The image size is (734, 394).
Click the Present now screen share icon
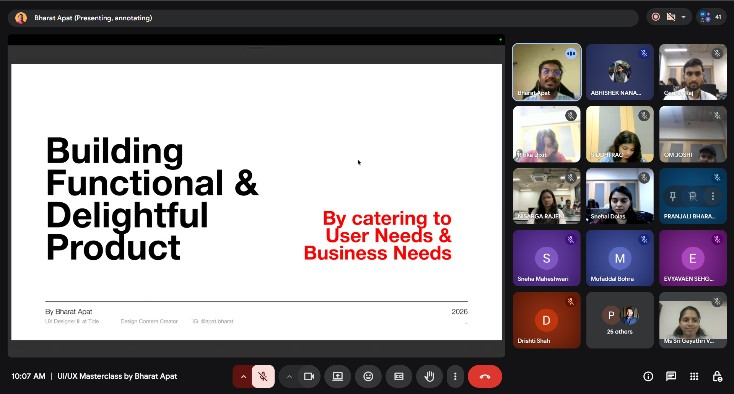pos(338,376)
